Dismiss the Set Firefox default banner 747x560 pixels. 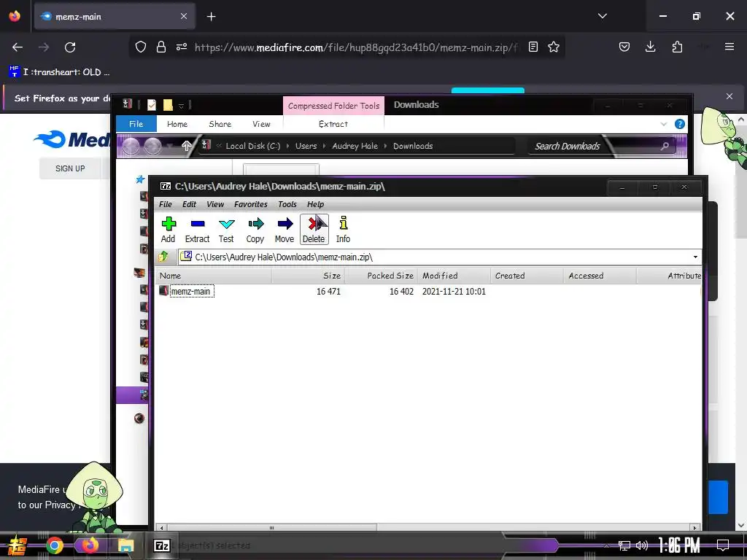(x=729, y=97)
